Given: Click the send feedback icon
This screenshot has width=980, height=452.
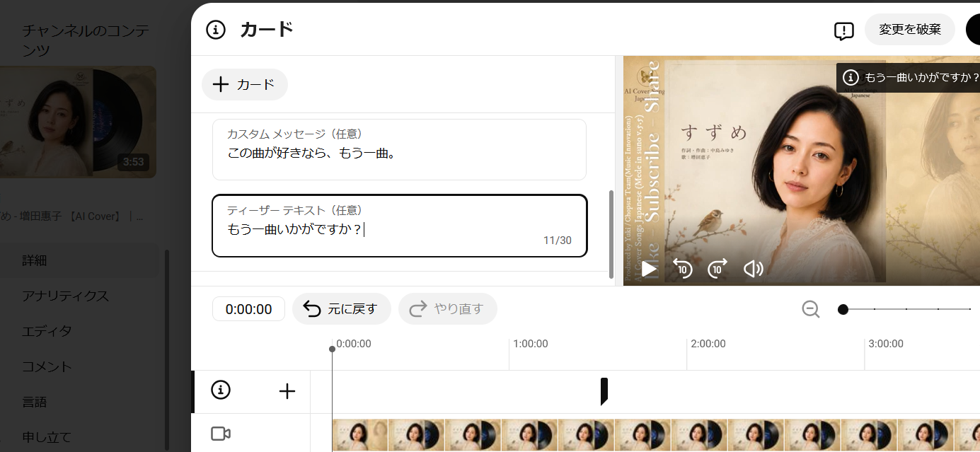Looking at the screenshot, I should tap(844, 30).
